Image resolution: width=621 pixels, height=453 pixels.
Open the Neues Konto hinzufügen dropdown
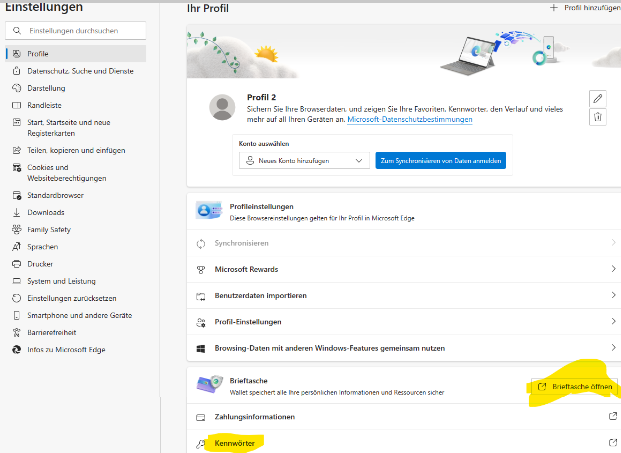[x=304, y=160]
